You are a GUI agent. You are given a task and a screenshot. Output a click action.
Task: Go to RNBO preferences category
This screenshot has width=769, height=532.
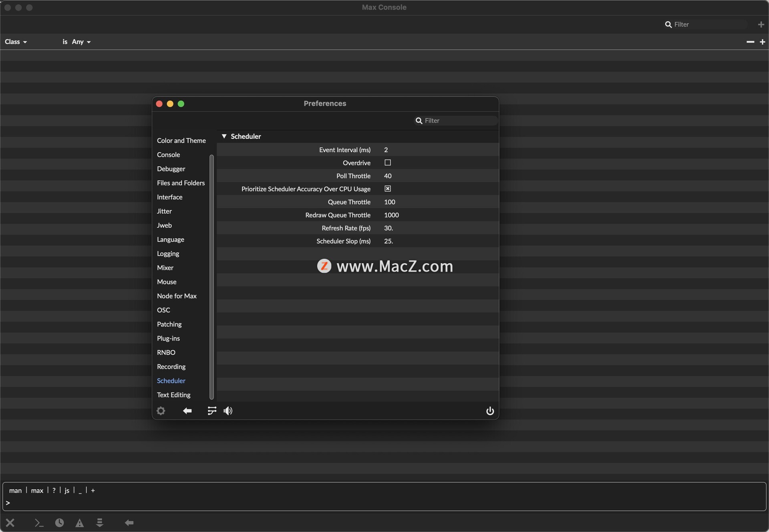[166, 353]
